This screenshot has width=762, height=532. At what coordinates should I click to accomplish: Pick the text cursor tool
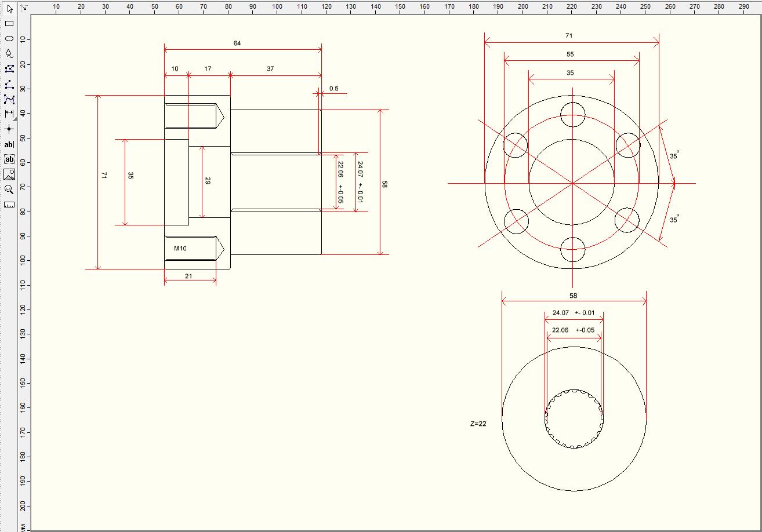[9, 144]
